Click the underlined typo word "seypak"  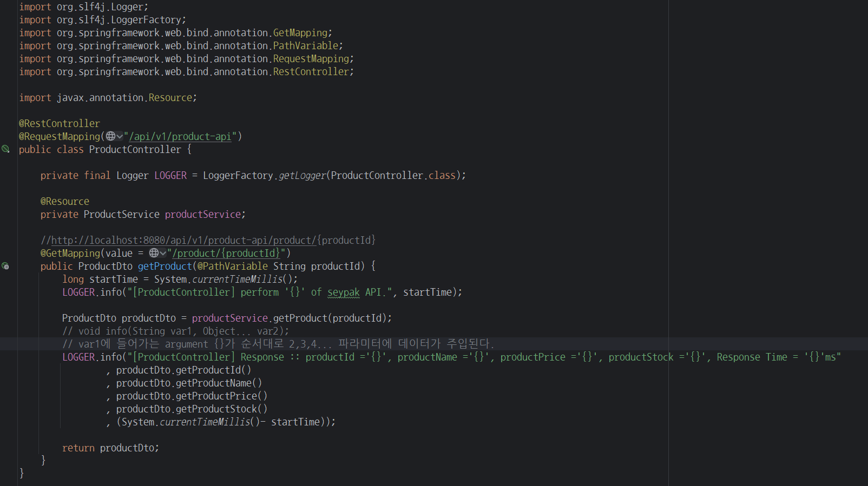[344, 292]
